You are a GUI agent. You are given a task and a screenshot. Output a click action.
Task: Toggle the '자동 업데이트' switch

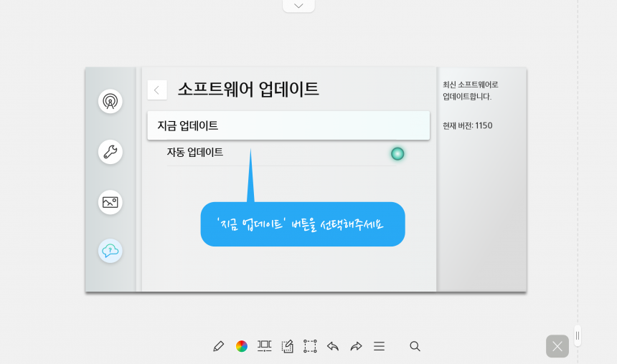tap(397, 154)
